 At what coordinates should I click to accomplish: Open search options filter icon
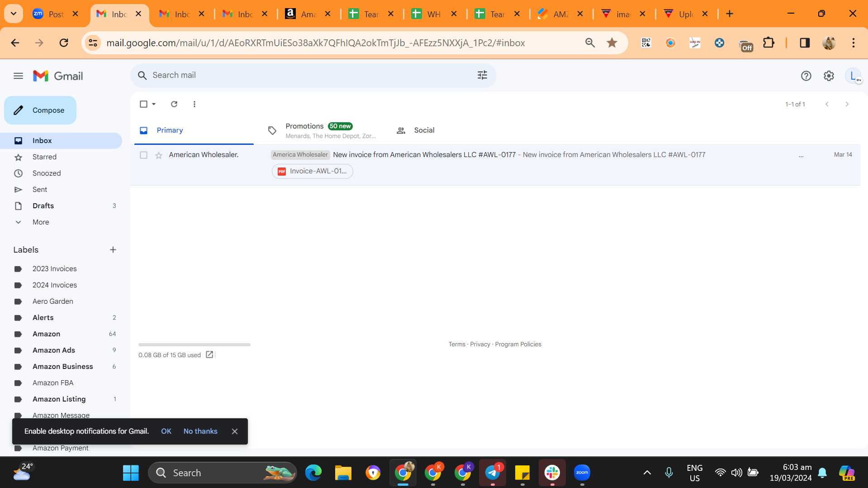click(482, 75)
